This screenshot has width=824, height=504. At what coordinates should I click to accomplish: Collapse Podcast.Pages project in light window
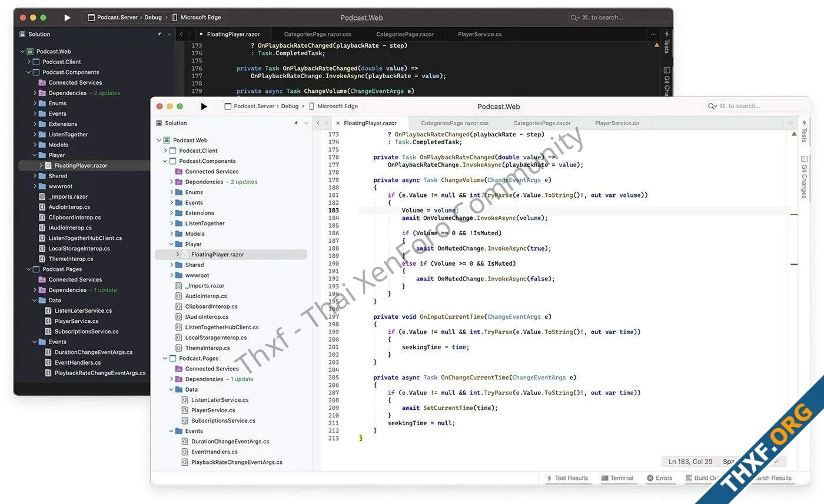(x=165, y=358)
